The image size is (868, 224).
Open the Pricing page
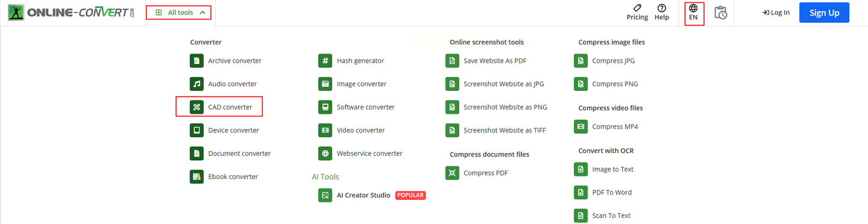[x=637, y=13]
